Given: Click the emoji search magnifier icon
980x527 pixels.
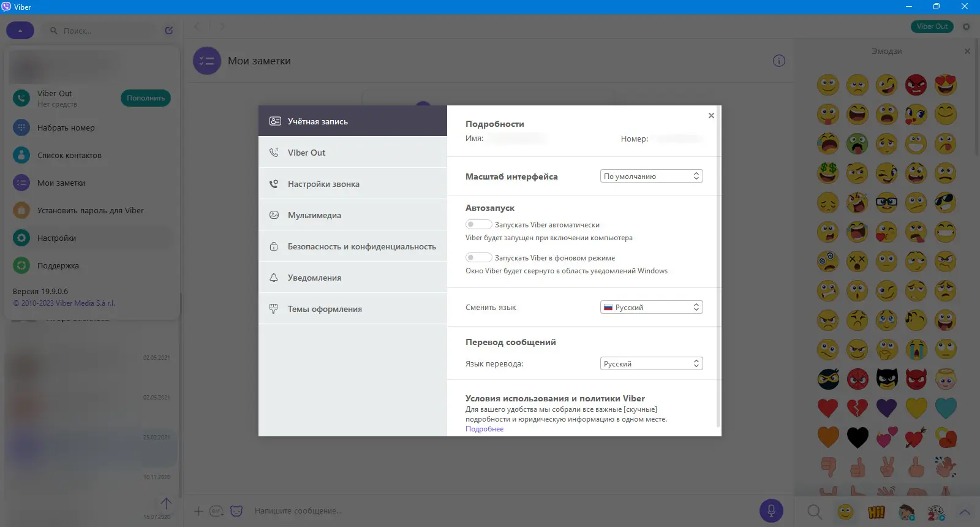Looking at the screenshot, I should [815, 512].
